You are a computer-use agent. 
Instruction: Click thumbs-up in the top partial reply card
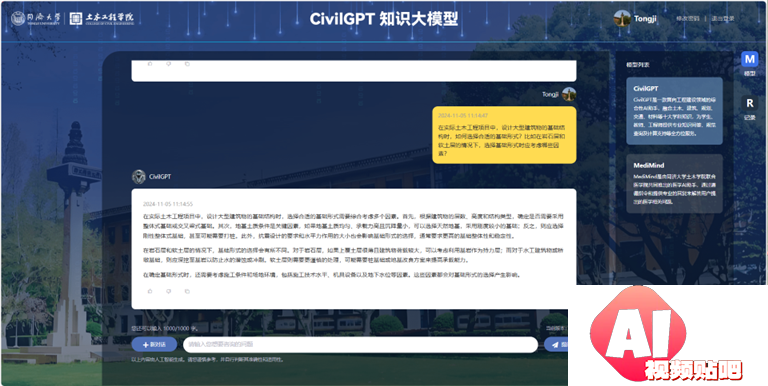coord(150,64)
